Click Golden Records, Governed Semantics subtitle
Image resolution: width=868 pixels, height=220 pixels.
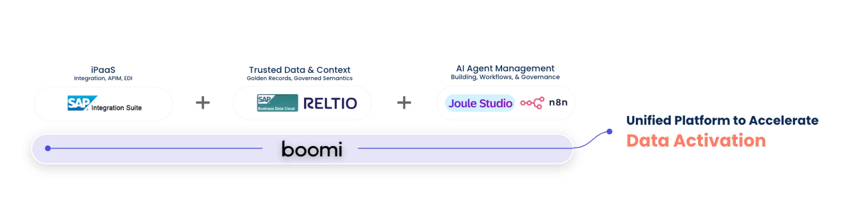click(300, 78)
